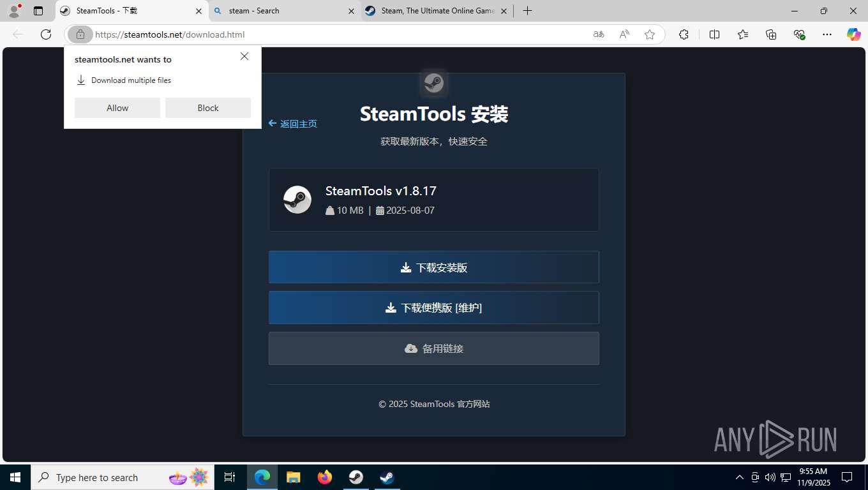View site information lock icon

80,34
